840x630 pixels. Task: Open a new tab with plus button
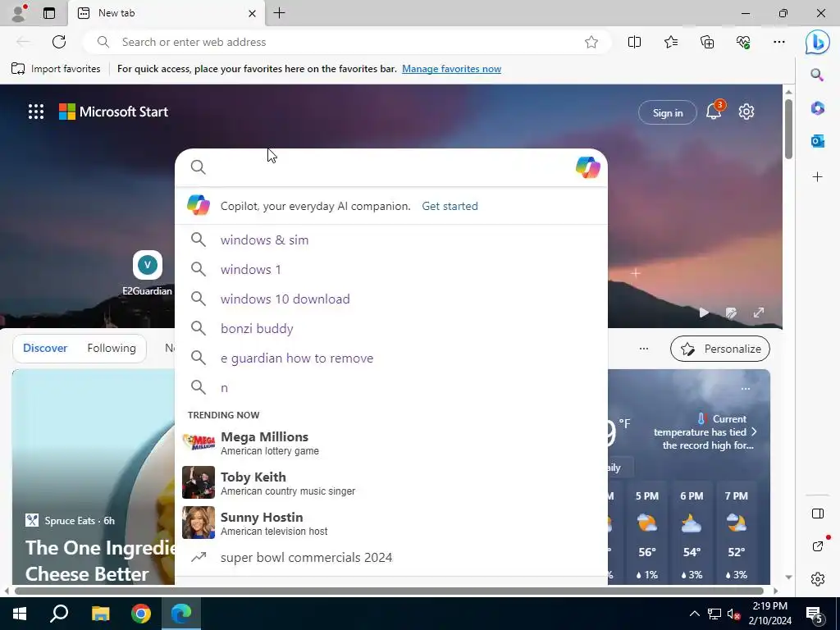pyautogui.click(x=279, y=13)
